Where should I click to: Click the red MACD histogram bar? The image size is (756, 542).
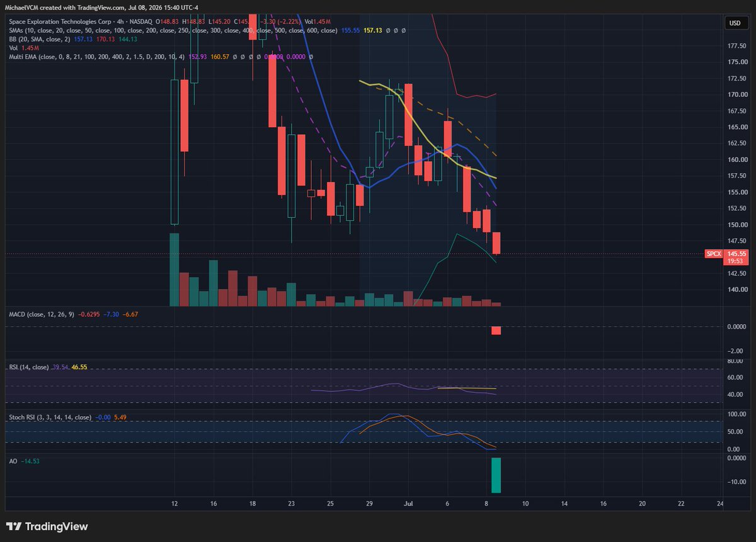point(496,330)
